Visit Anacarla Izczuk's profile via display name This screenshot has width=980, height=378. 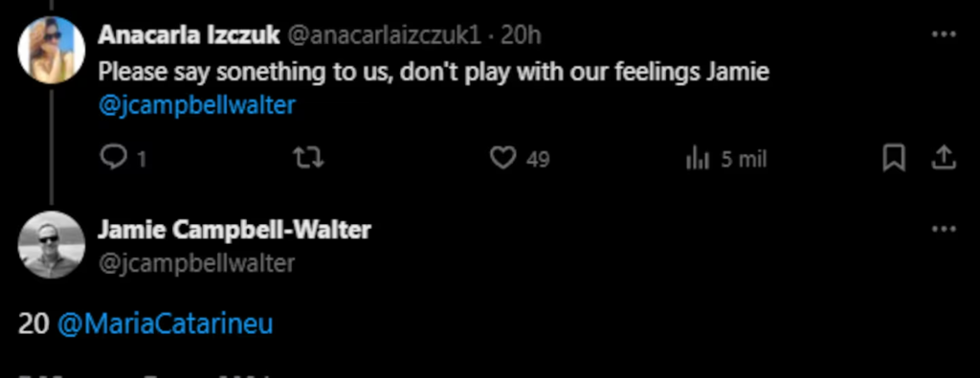[x=189, y=36]
